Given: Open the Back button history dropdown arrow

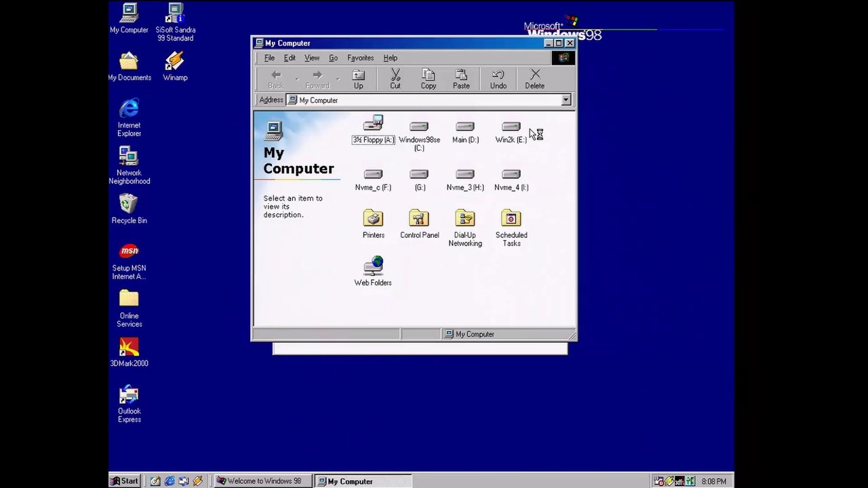Looking at the screenshot, I should click(x=296, y=79).
